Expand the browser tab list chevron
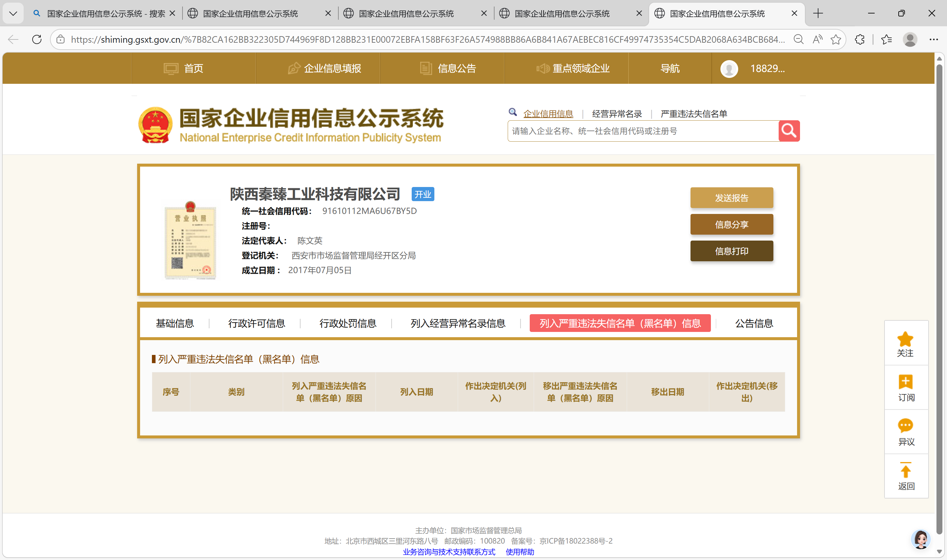This screenshot has width=947, height=560. click(x=13, y=13)
